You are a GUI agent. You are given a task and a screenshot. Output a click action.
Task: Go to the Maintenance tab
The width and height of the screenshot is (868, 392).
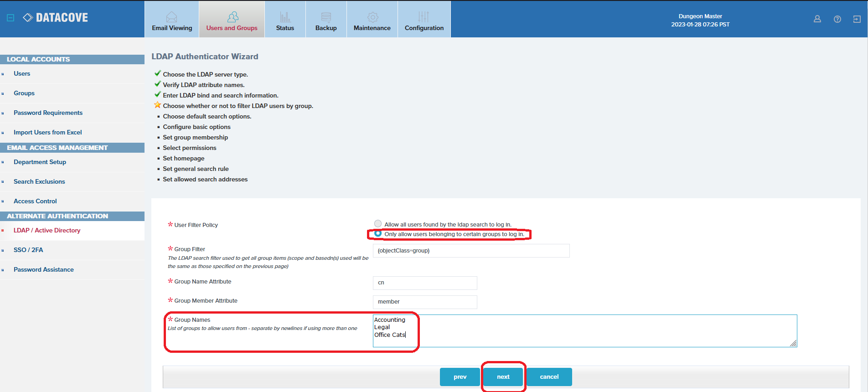(x=372, y=20)
